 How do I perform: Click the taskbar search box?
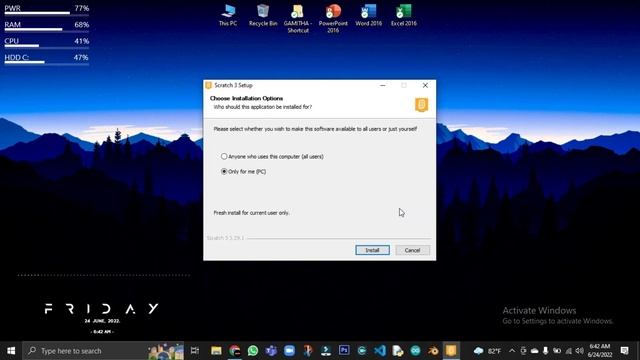click(x=104, y=351)
